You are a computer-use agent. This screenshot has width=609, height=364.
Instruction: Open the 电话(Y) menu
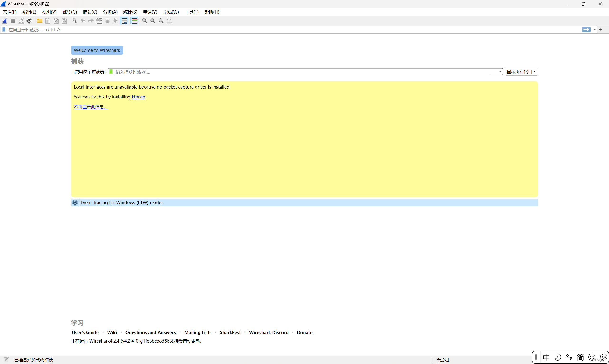(x=150, y=12)
